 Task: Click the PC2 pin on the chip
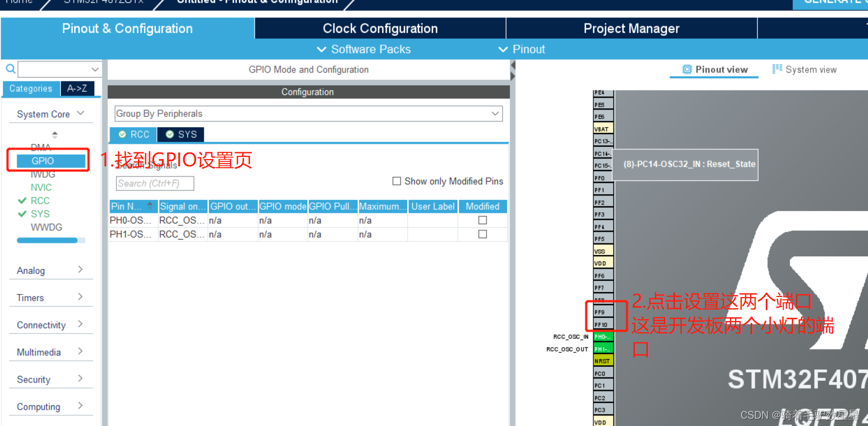click(x=603, y=398)
